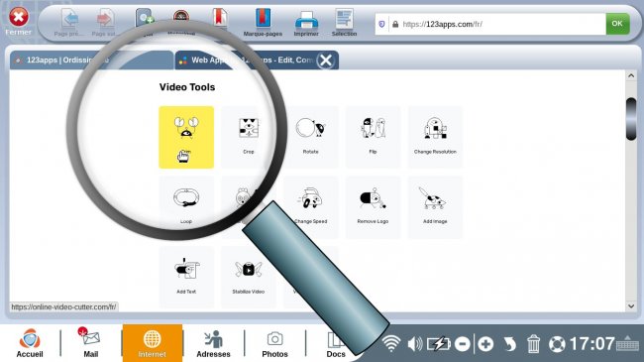Click the scrollbar down arrow
This screenshot has height=362, width=644.
631,306
